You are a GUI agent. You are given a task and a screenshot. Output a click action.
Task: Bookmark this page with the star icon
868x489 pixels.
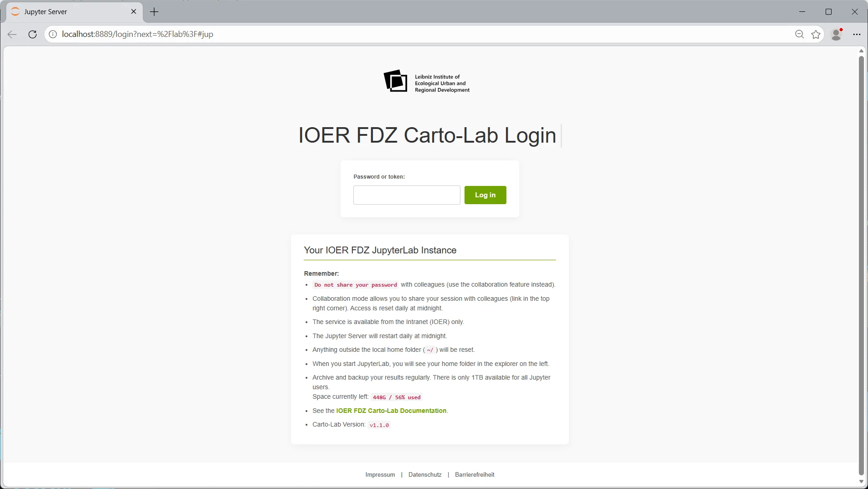click(x=816, y=34)
